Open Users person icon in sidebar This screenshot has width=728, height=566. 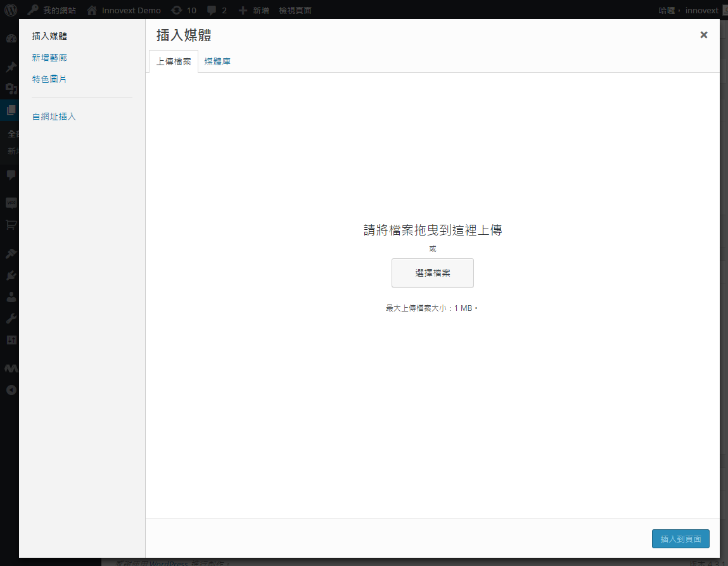11,296
